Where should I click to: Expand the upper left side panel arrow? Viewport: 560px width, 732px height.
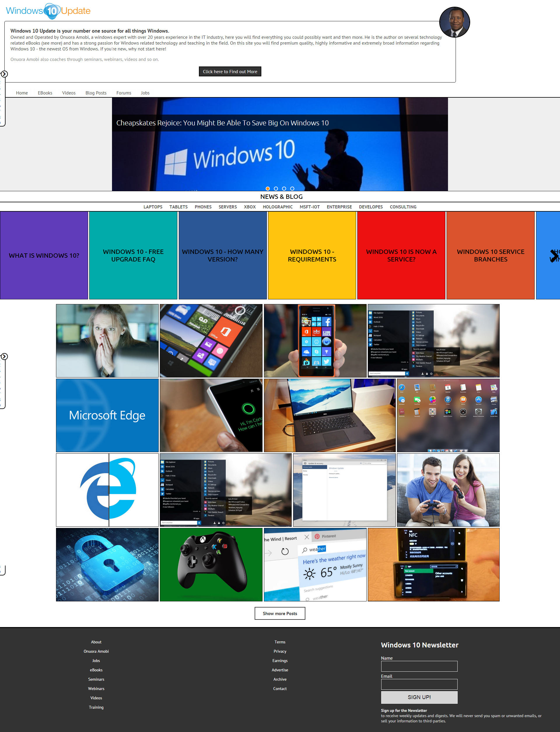point(4,74)
